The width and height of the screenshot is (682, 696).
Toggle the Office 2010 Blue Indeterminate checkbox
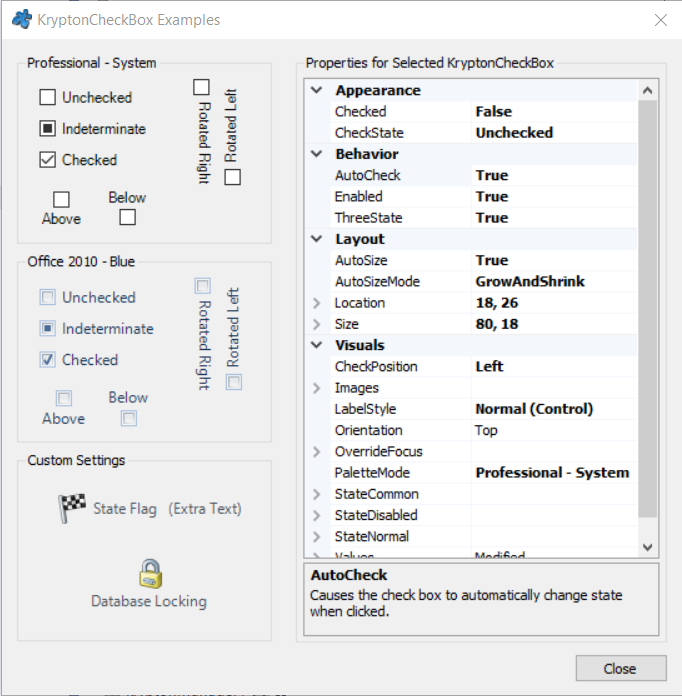coord(48,328)
